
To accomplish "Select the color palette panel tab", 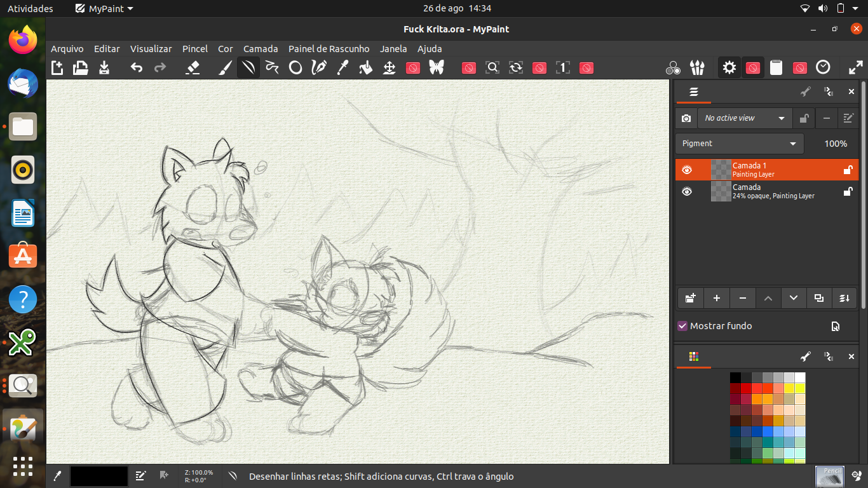I will pos(694,357).
